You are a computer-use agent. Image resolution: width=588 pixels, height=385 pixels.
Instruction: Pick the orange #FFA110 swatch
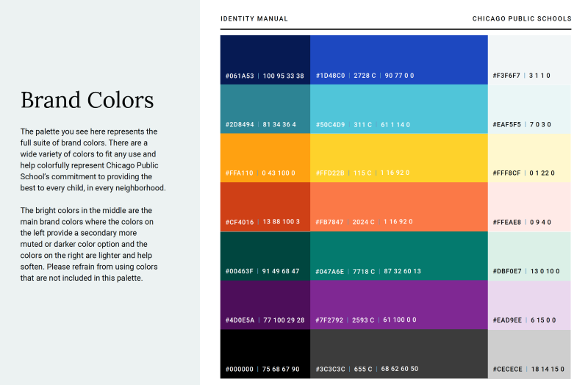pyautogui.click(x=265, y=157)
